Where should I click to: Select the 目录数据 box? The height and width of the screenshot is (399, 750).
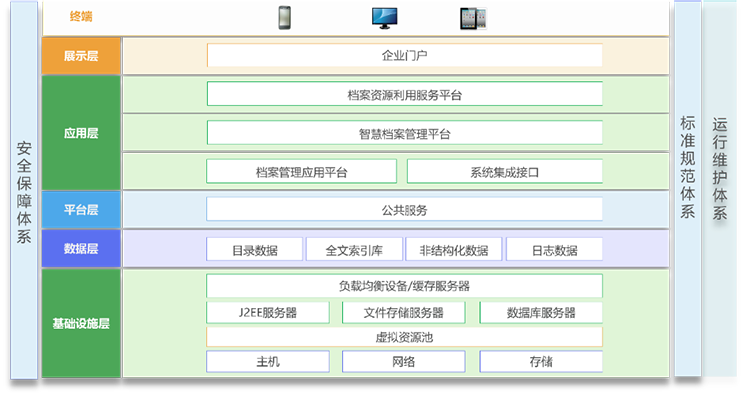point(254,249)
